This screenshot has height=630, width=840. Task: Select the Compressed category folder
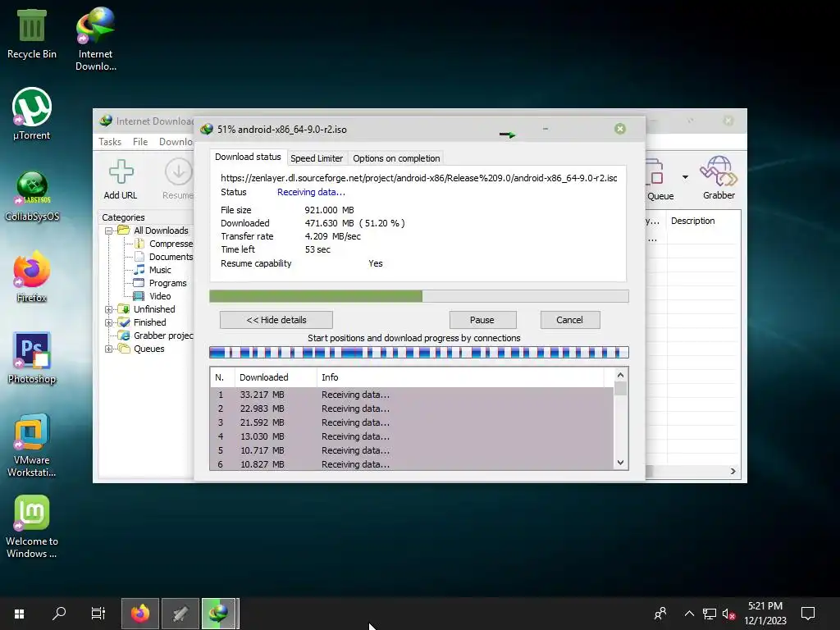[x=164, y=244]
